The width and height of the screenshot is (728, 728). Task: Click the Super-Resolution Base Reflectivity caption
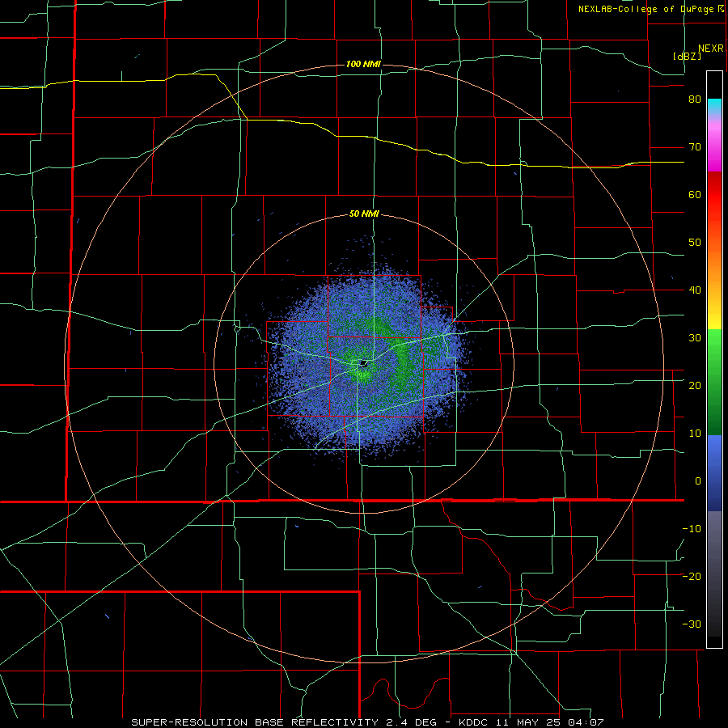click(x=367, y=722)
